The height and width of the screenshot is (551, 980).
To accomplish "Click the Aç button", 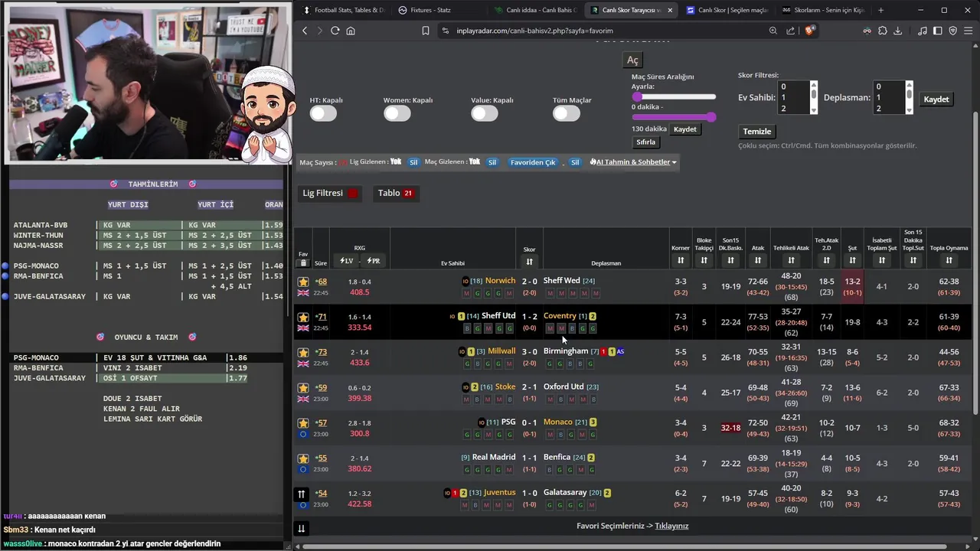I will pos(632,60).
